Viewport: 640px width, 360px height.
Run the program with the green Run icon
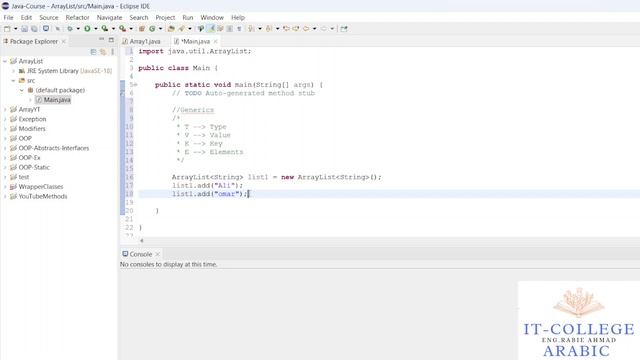tap(87, 29)
